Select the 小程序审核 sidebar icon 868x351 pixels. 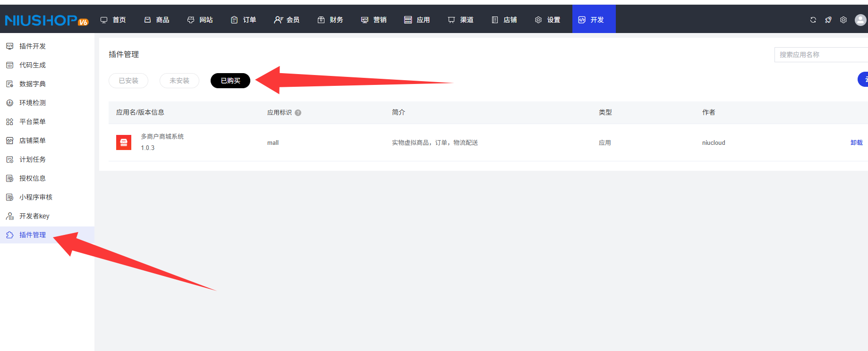pyautogui.click(x=9, y=197)
